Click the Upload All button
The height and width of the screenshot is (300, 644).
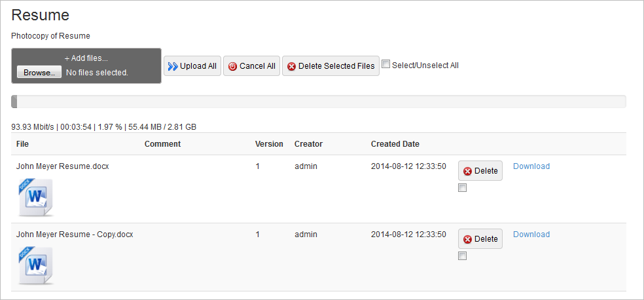pos(192,66)
